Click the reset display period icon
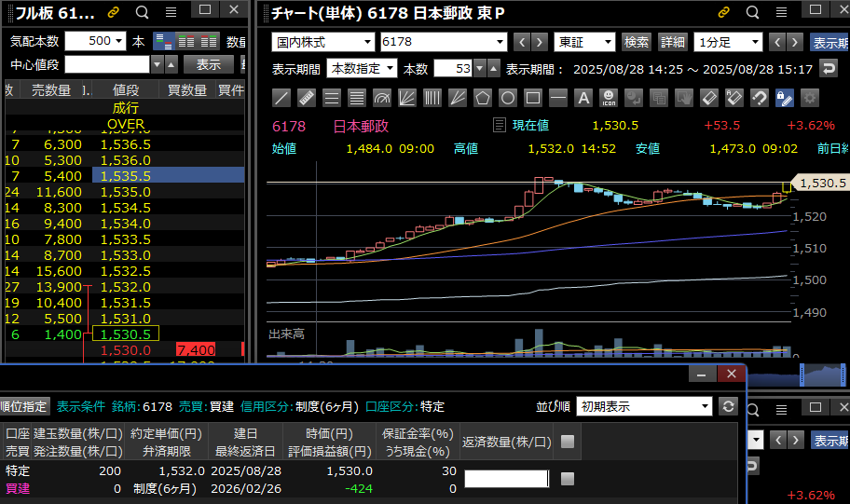850x504 pixels. 828,69
